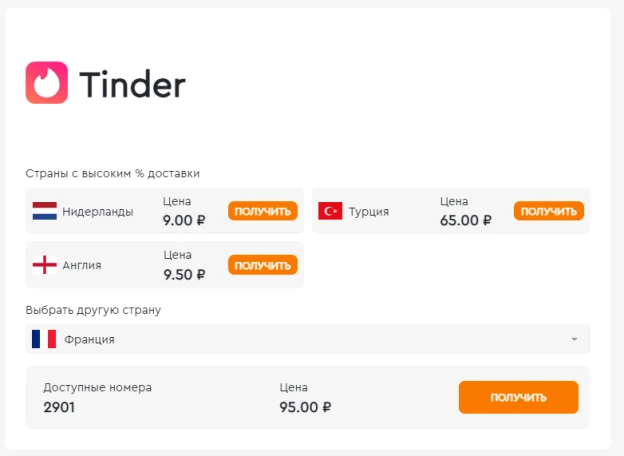Get a Netherlands number for 9.00 ₽
This screenshot has height=456, width=624.
[x=263, y=211]
